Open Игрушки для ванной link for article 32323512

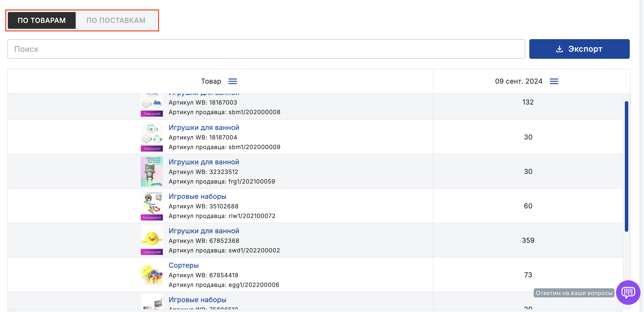click(x=204, y=162)
